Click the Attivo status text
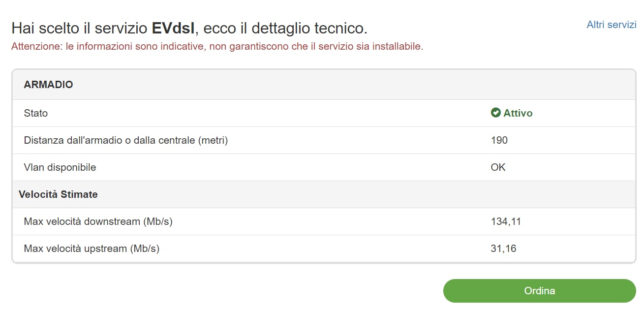The width and height of the screenshot is (644, 312). click(x=518, y=113)
